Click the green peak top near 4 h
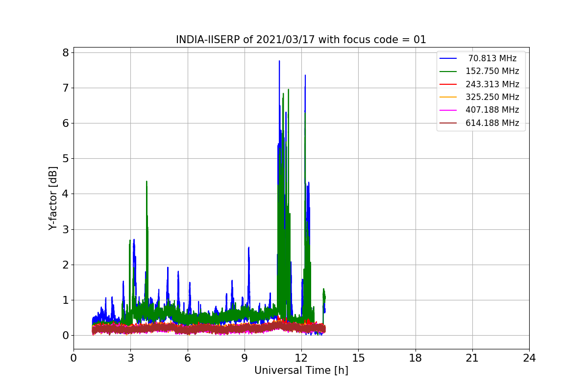The width and height of the screenshot is (588, 392). point(147,182)
